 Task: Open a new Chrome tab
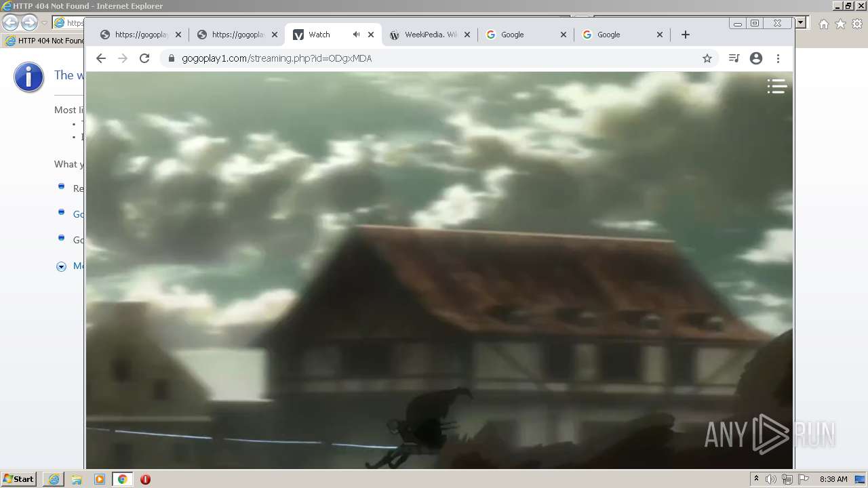(x=686, y=35)
